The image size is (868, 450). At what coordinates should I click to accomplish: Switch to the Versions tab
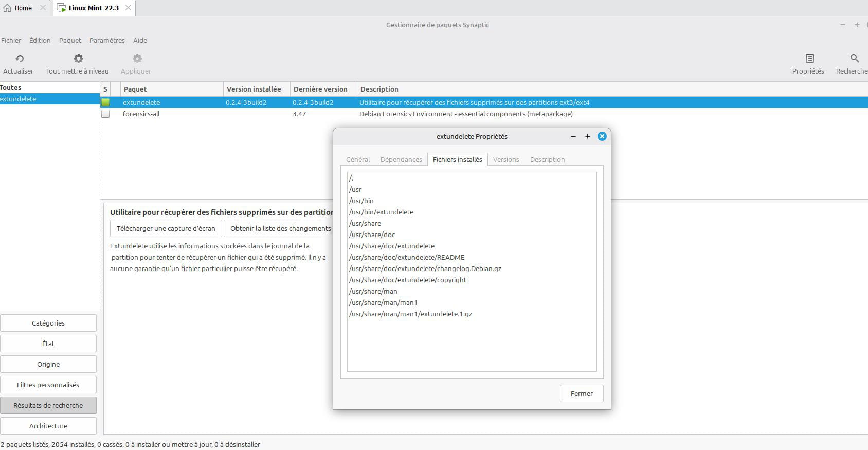point(505,159)
